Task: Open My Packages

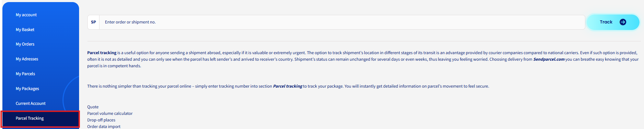Action: pos(27,89)
